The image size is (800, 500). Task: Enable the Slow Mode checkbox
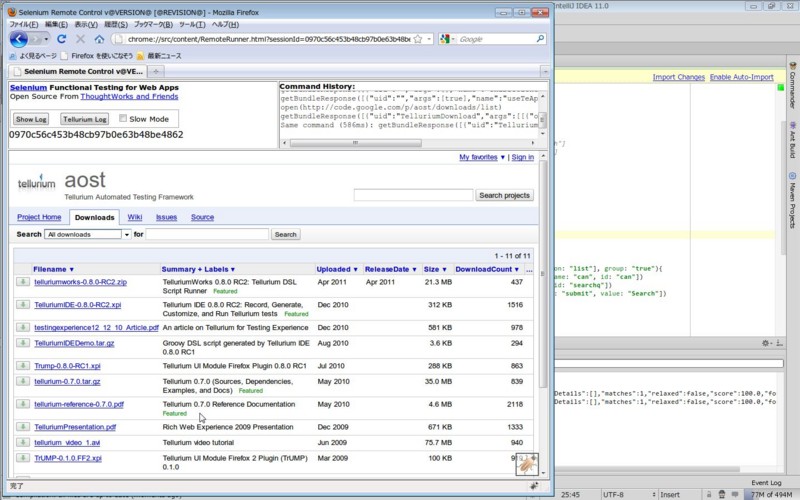pos(123,118)
